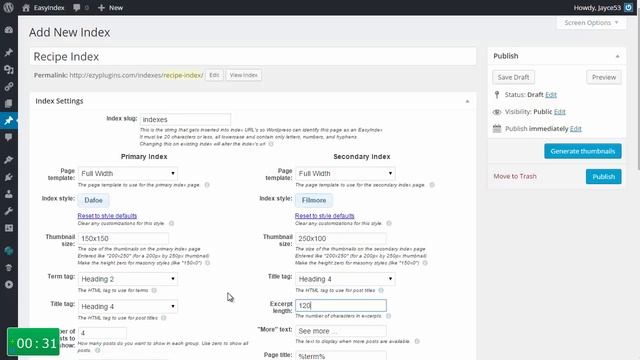Click the recipe-index permalink slug
Image resolution: width=640 pixels, height=360 pixels.
[x=183, y=75]
